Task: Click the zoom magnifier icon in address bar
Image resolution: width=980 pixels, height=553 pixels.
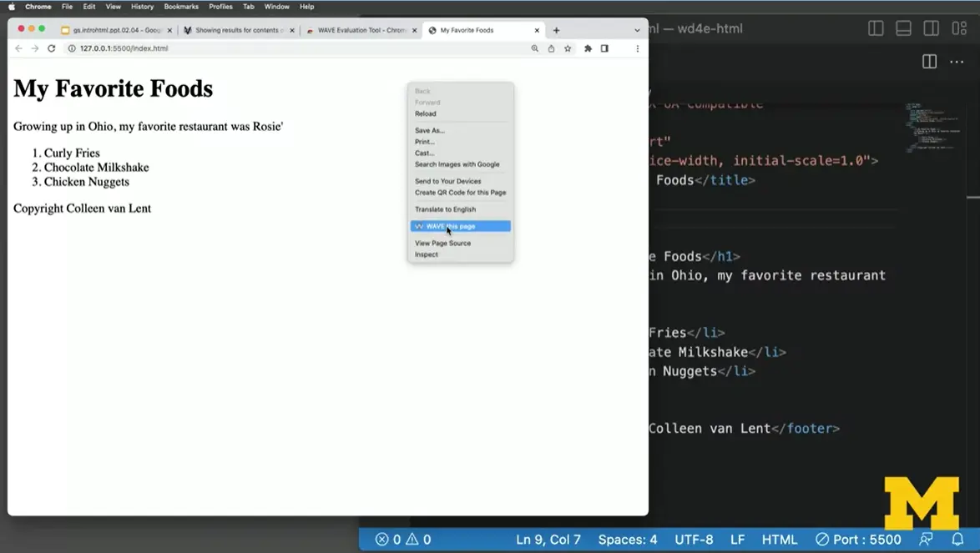Action: (535, 48)
